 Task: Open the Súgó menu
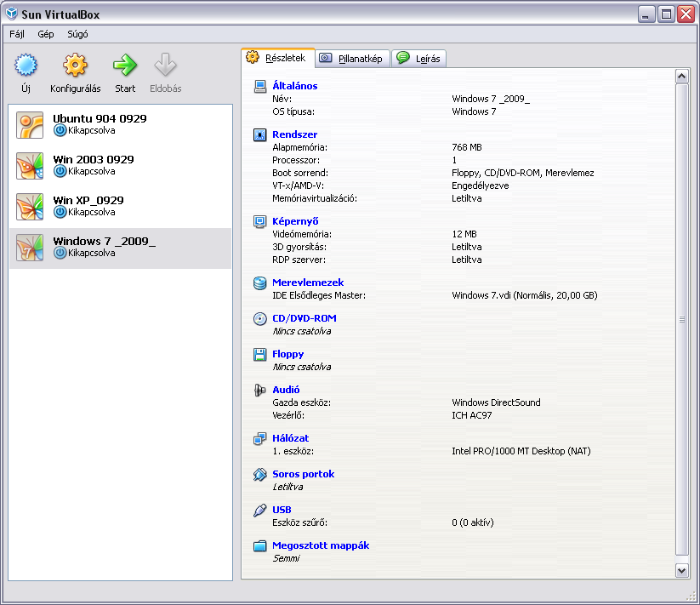click(77, 34)
